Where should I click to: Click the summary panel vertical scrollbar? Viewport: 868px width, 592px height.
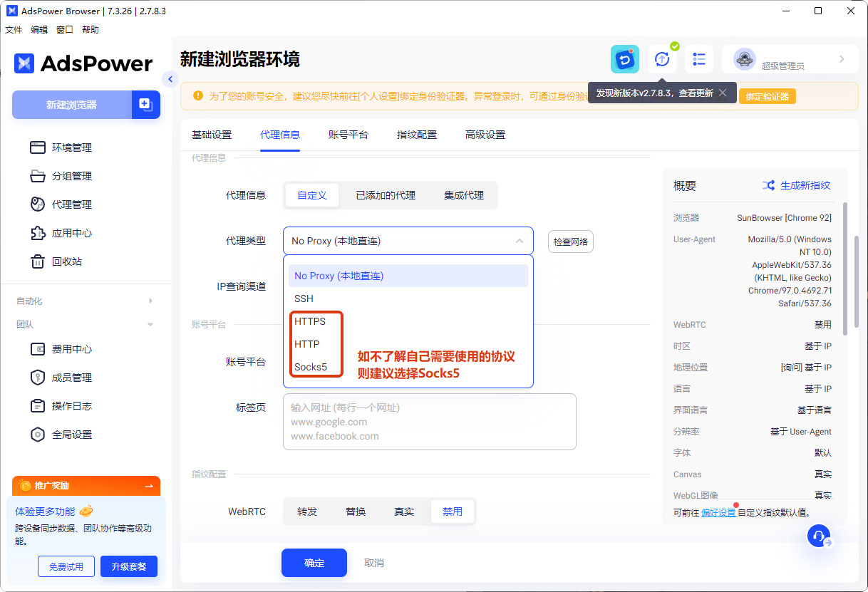tap(845, 269)
